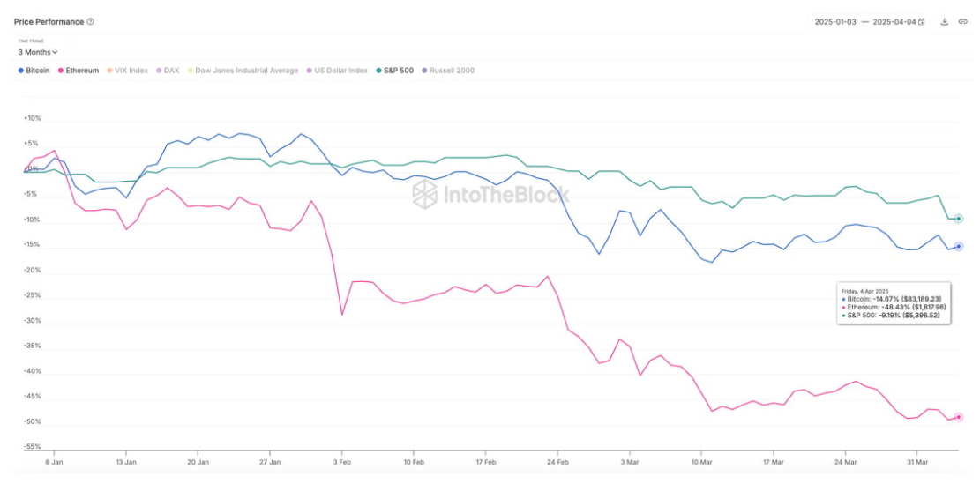Viewport: 980px width, 484px height.
Task: Click the Price Performance help icon
Action: click(91, 21)
